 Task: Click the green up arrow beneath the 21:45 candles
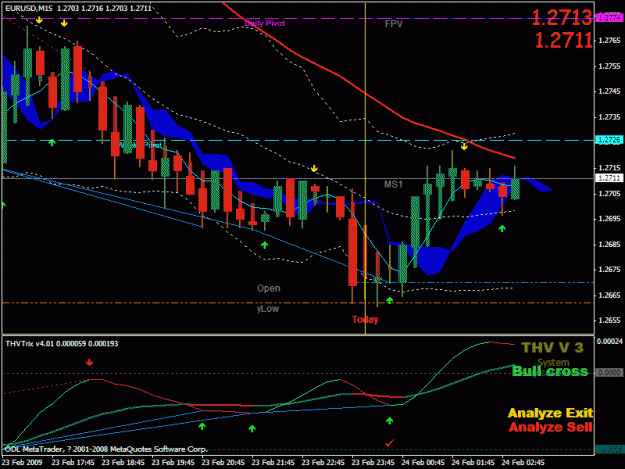point(264,245)
